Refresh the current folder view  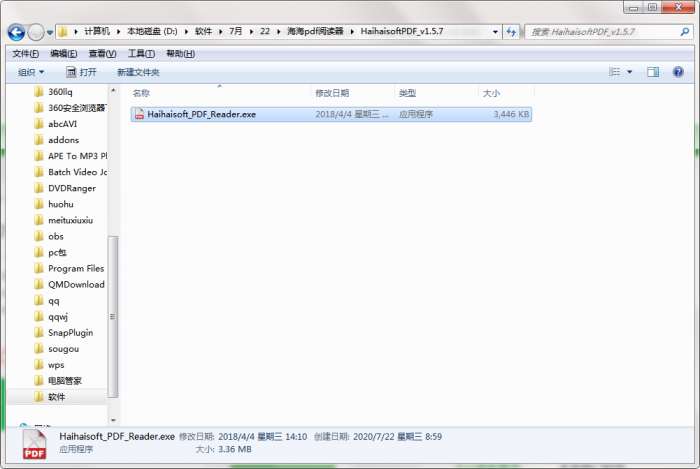pos(511,32)
